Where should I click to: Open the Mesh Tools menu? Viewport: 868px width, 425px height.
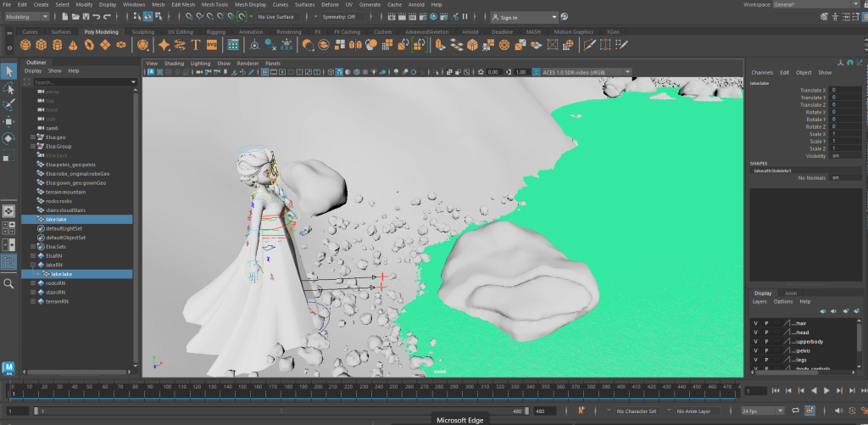point(214,4)
